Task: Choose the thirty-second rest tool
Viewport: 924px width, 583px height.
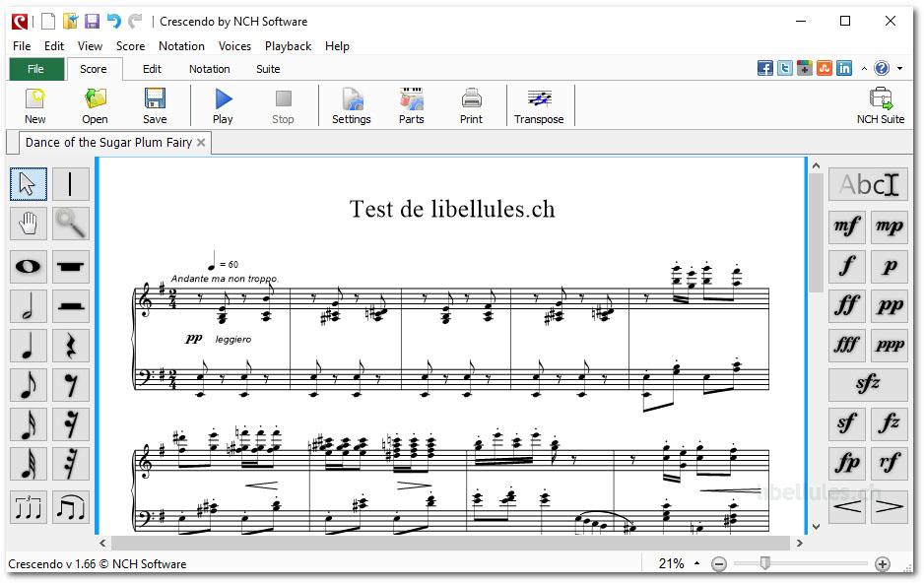Action: pyautogui.click(x=71, y=464)
